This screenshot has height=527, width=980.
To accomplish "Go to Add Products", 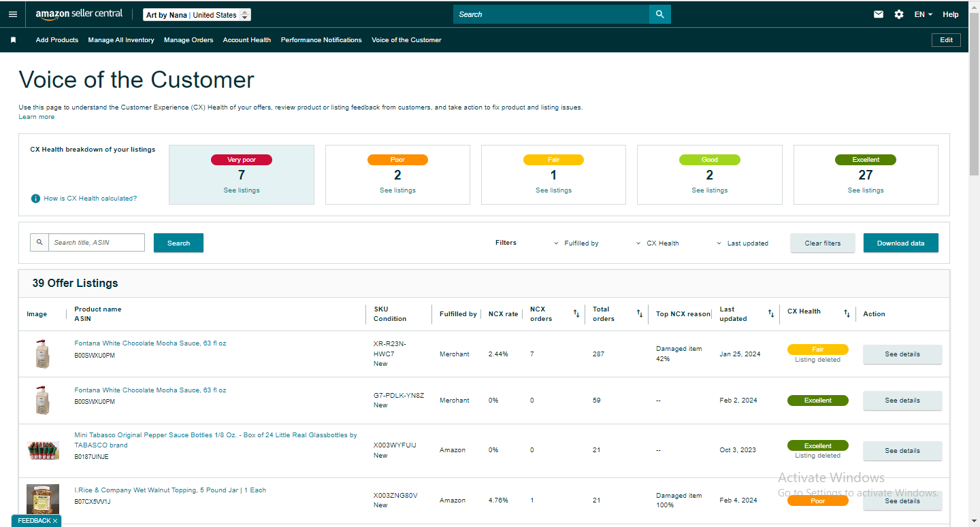I will (57, 40).
